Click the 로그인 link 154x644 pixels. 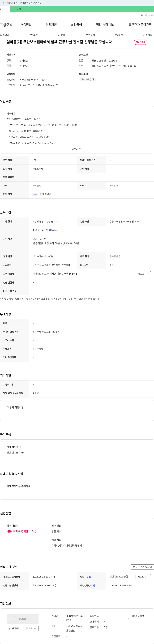143,15
